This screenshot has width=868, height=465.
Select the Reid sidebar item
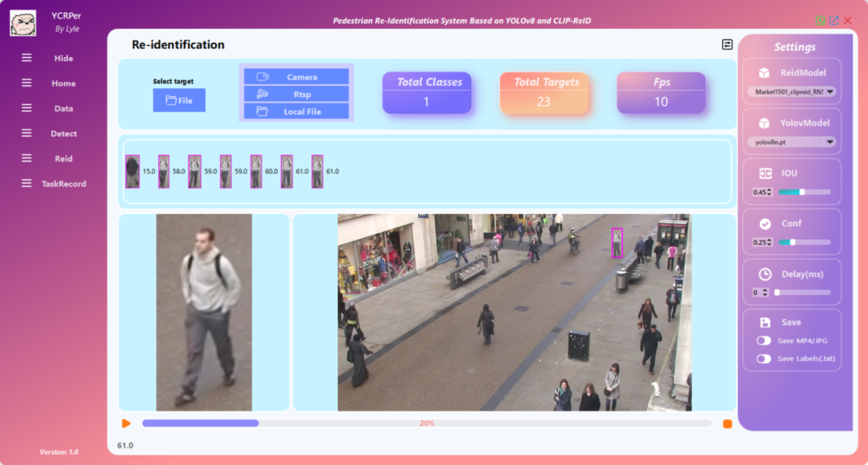63,159
